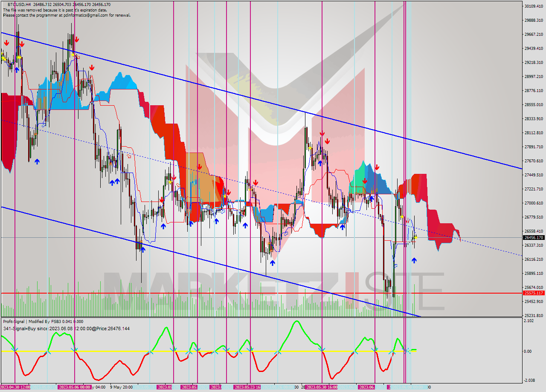This screenshot has height=392, width=546.
Task: Click the first red sell arrow at top left
Action: point(6,43)
